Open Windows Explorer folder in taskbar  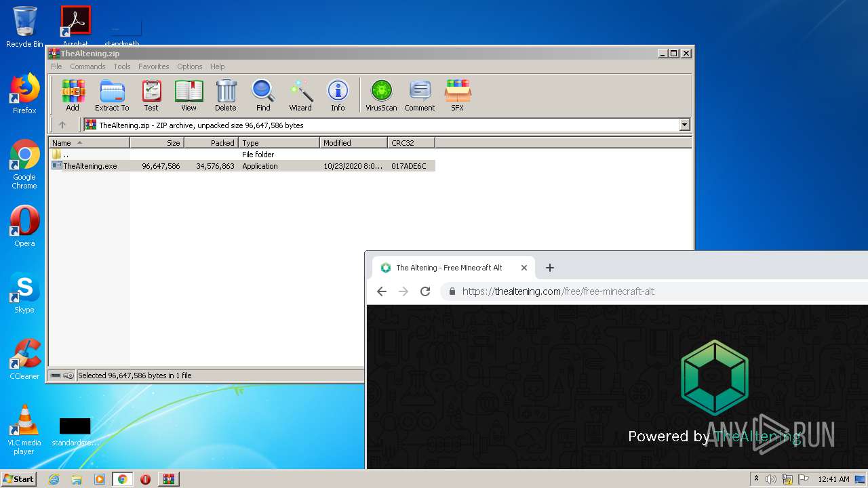click(77, 479)
